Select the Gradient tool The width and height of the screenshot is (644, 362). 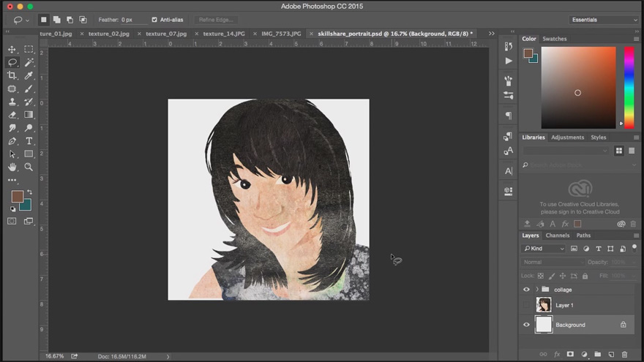pyautogui.click(x=29, y=115)
